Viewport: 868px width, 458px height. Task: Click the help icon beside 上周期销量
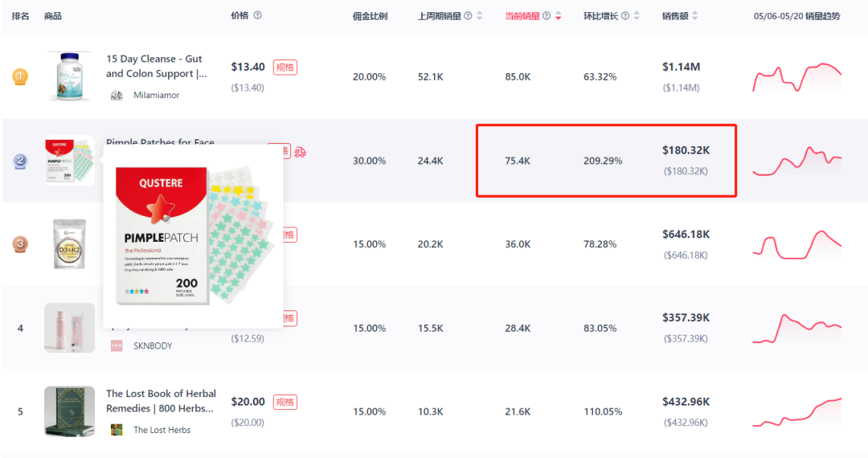(468, 16)
